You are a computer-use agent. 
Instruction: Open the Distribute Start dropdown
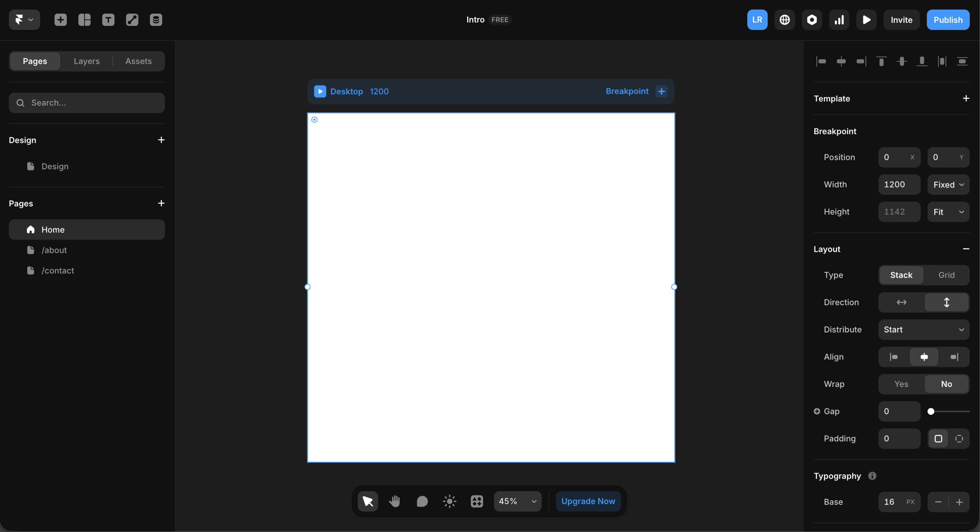[924, 329]
